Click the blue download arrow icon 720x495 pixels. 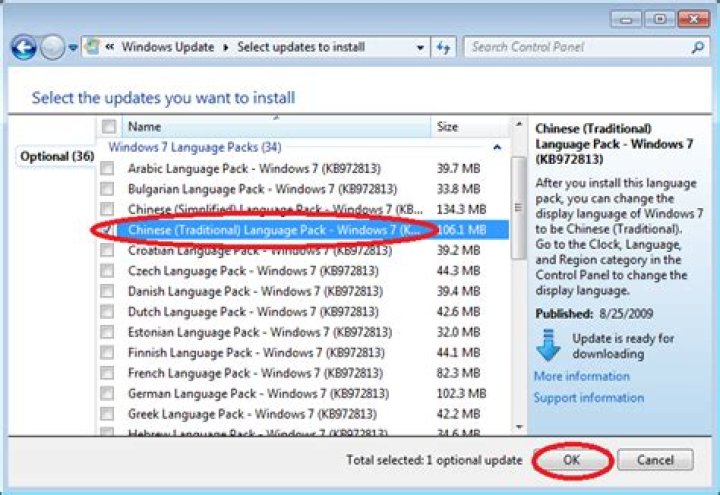tap(548, 345)
